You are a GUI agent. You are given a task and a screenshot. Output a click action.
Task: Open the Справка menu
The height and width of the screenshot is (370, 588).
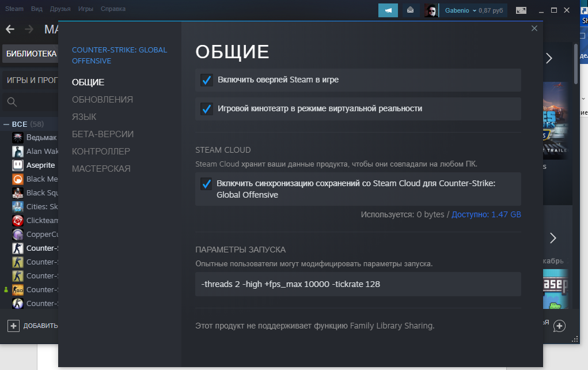113,9
